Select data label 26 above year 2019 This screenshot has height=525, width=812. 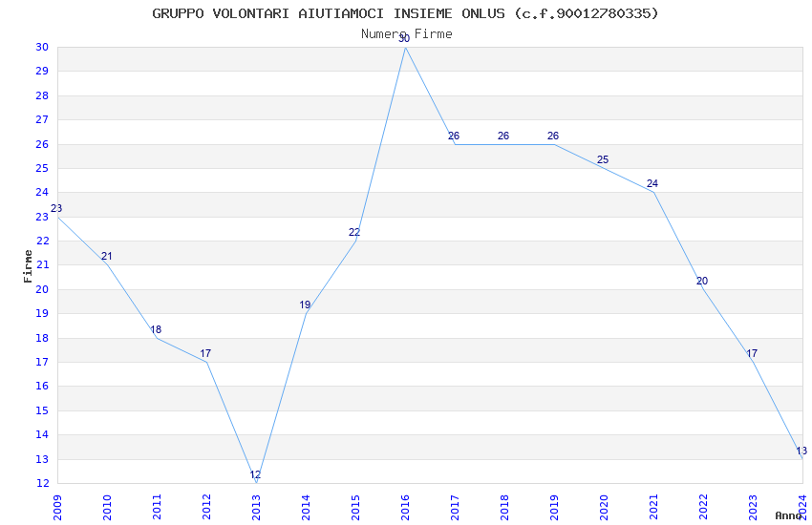[553, 136]
